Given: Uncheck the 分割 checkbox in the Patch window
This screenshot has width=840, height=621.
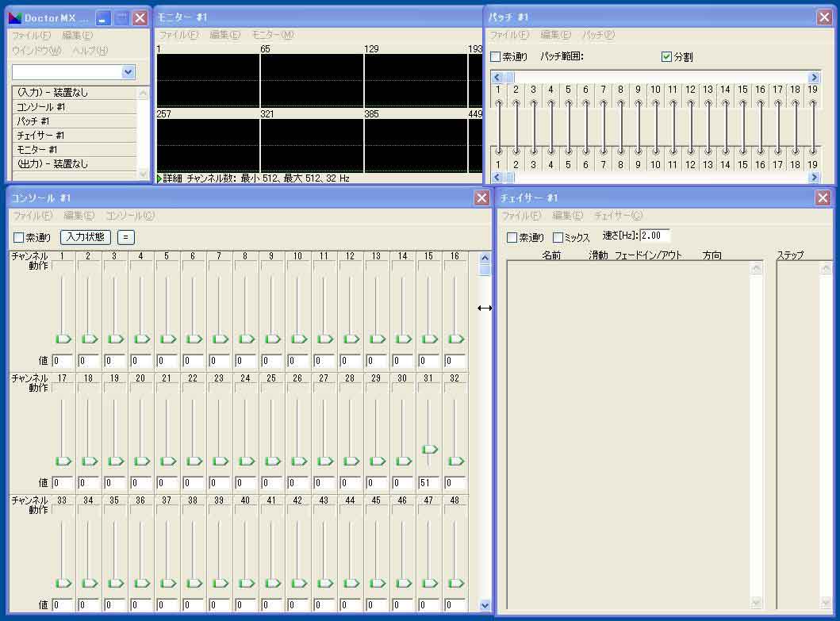Looking at the screenshot, I should click(666, 57).
